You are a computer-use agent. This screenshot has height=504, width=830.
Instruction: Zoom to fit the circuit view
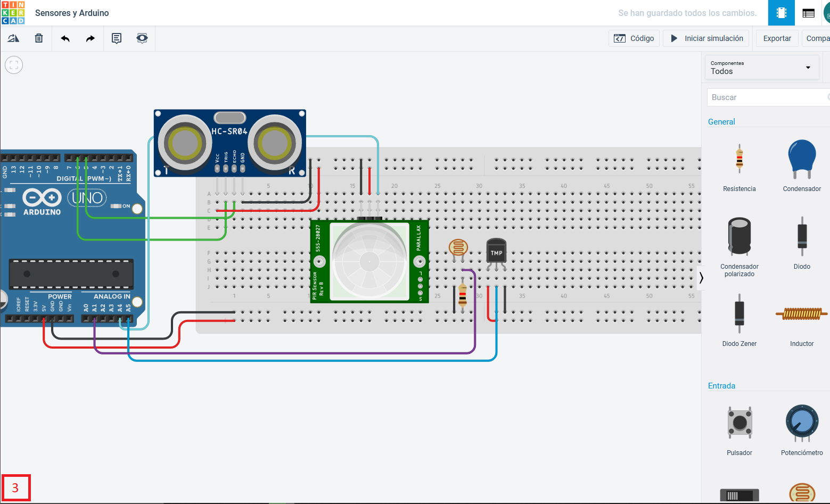click(x=14, y=65)
